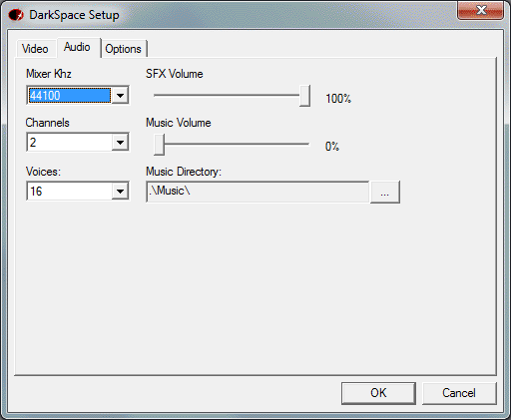Click the Voices value field showing 16

(x=70, y=192)
